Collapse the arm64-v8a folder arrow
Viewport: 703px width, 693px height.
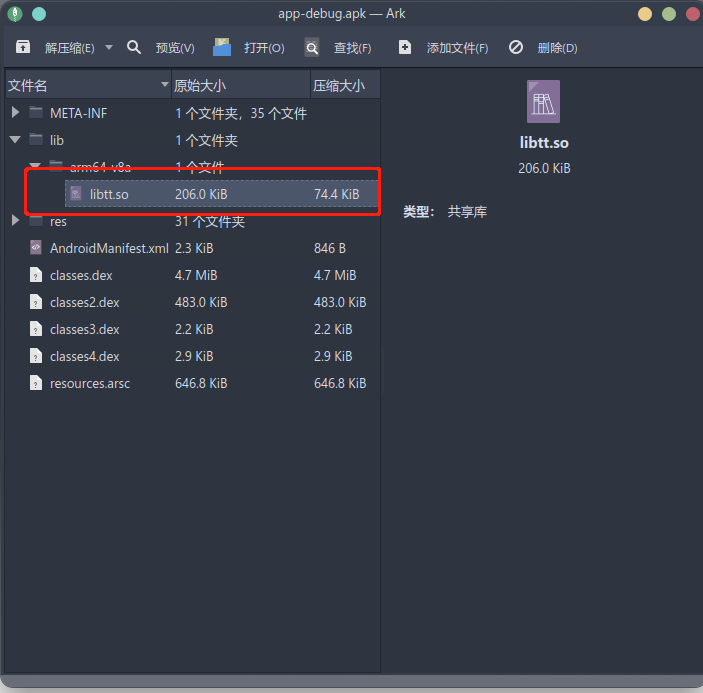[x=35, y=165]
